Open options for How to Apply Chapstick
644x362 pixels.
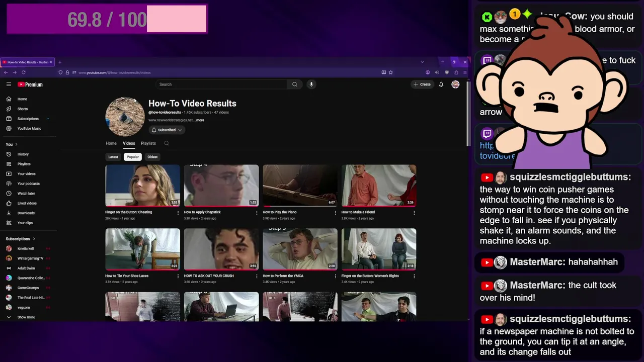click(x=257, y=213)
